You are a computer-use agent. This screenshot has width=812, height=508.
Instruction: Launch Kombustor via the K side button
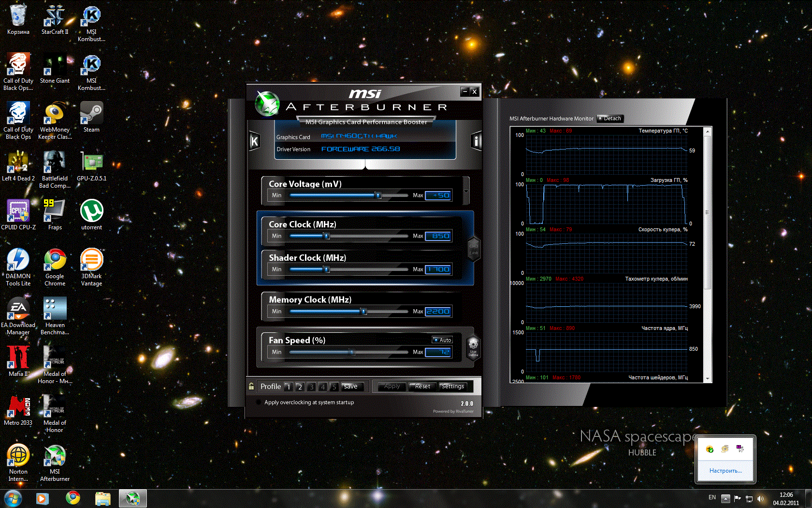(254, 141)
